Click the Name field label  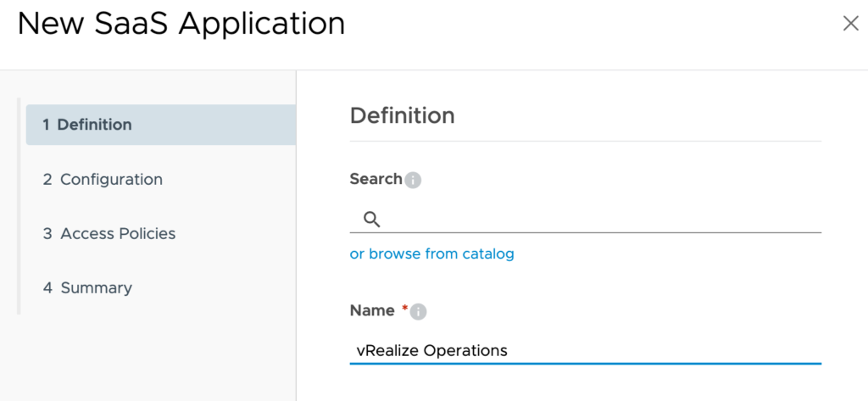click(371, 311)
